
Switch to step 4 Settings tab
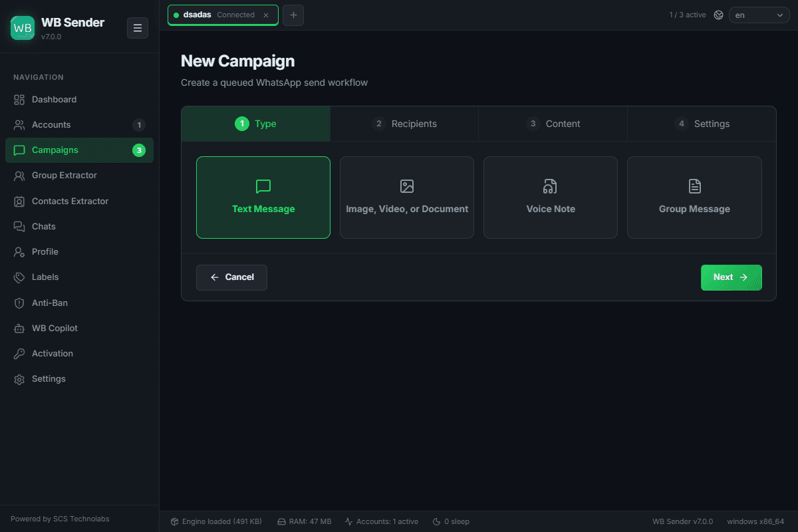(x=702, y=124)
